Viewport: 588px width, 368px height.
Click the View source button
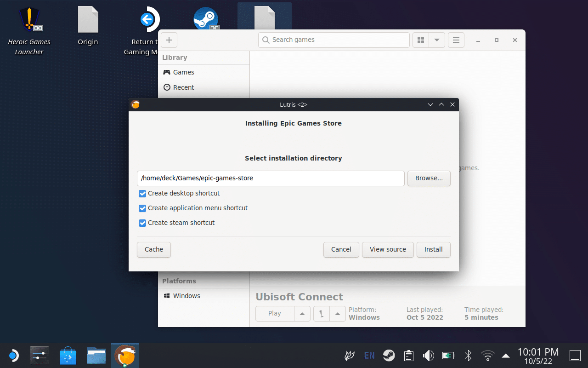tap(388, 250)
